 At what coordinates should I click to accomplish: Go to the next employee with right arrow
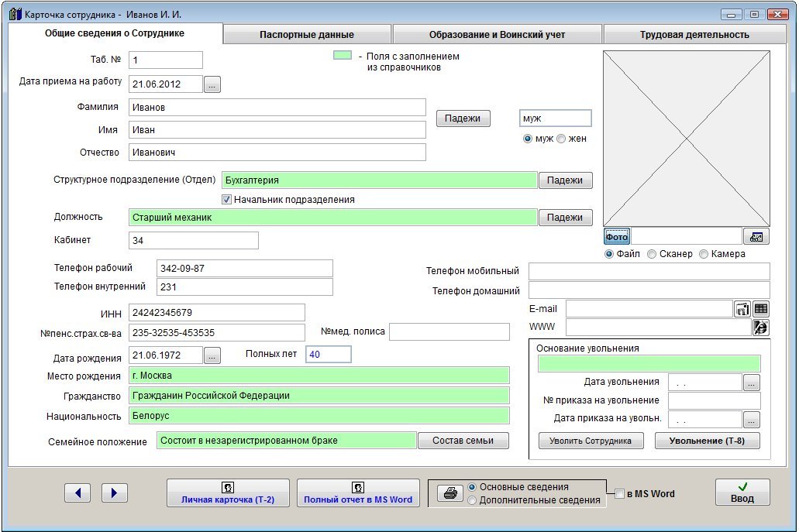(x=115, y=493)
